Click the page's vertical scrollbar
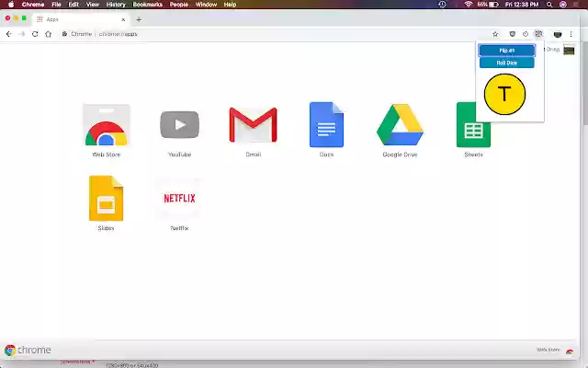Image resolution: width=588 pixels, height=368 pixels. click(584, 83)
